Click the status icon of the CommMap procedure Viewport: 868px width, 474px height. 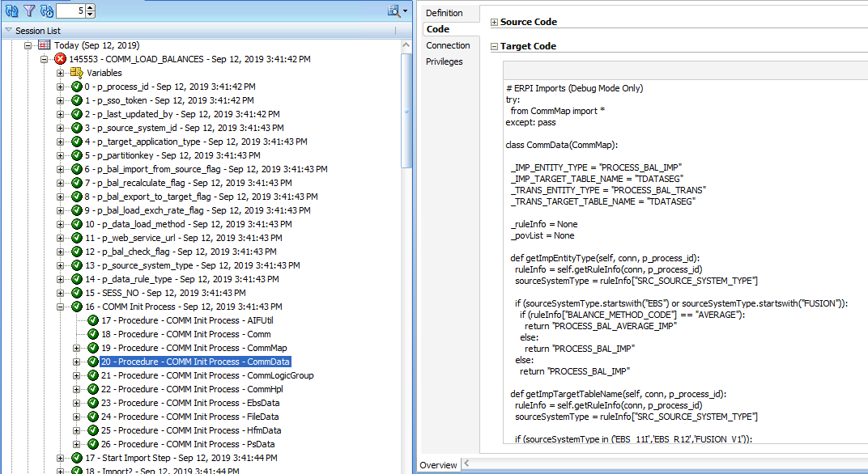point(93,348)
